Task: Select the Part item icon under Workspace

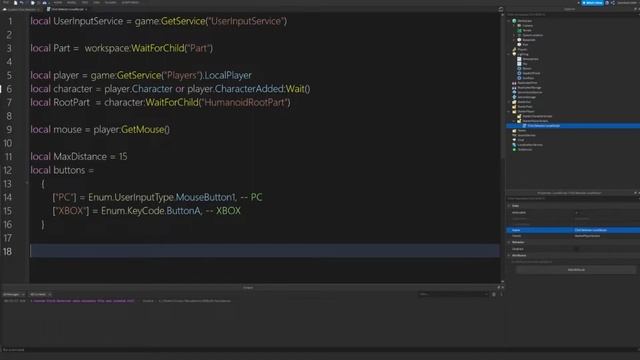Action: coord(519,44)
